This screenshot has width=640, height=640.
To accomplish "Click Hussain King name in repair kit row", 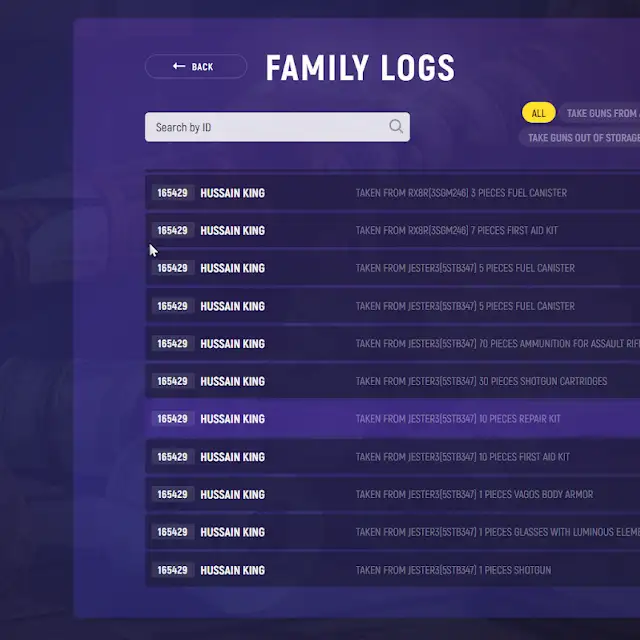I will pyautogui.click(x=232, y=419).
